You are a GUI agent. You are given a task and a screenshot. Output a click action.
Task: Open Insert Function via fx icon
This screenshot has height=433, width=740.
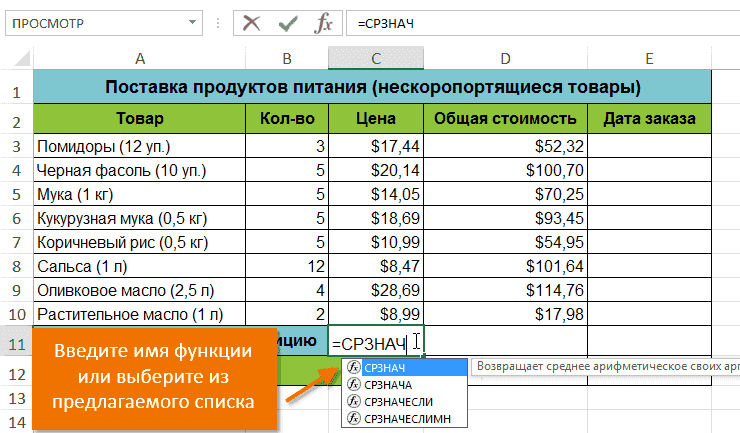click(x=324, y=22)
